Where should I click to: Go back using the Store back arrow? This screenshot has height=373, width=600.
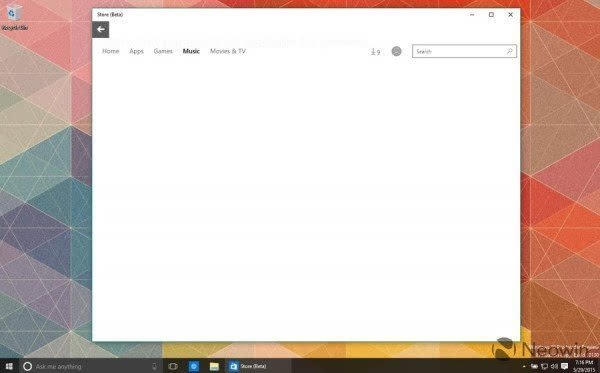[x=101, y=29]
